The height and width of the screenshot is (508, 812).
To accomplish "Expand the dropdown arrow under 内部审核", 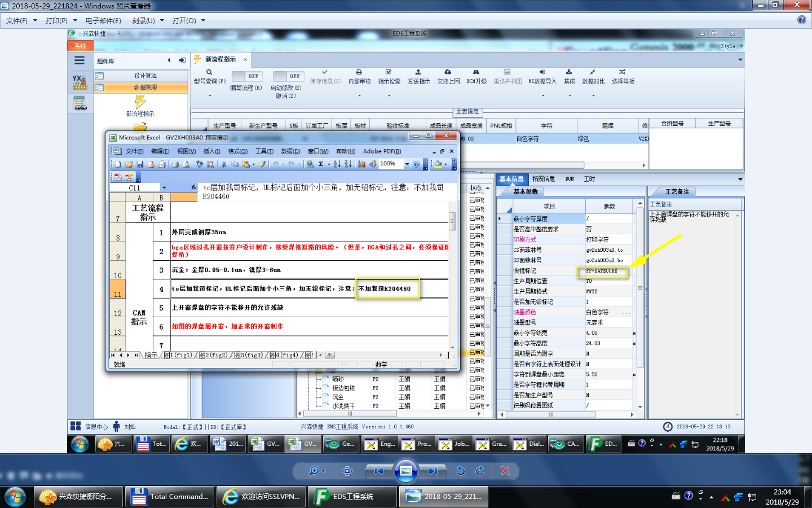I will point(360,95).
